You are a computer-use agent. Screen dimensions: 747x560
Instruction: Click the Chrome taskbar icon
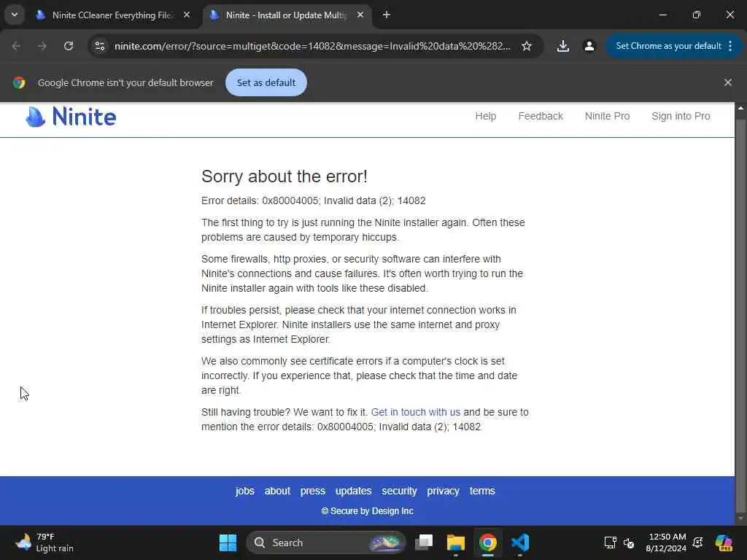coord(488,542)
